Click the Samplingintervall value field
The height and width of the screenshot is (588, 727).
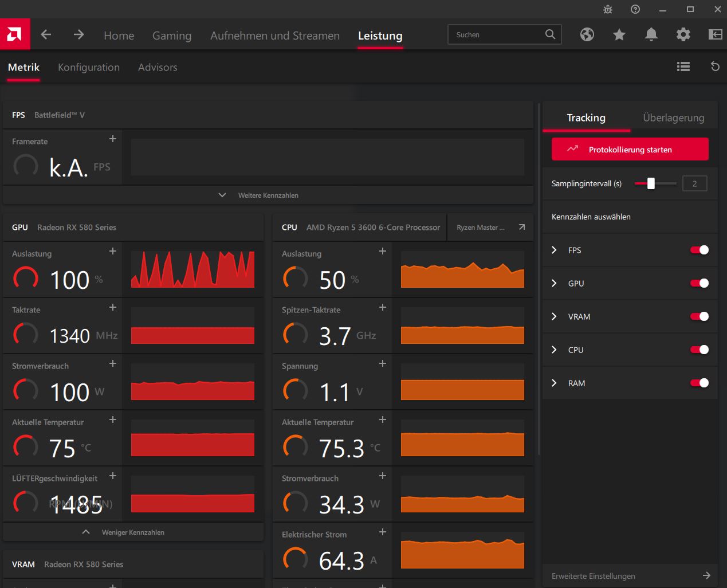tap(695, 183)
